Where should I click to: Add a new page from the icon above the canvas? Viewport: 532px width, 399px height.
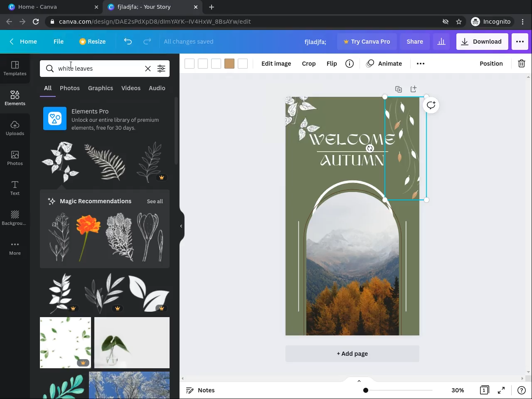click(413, 89)
